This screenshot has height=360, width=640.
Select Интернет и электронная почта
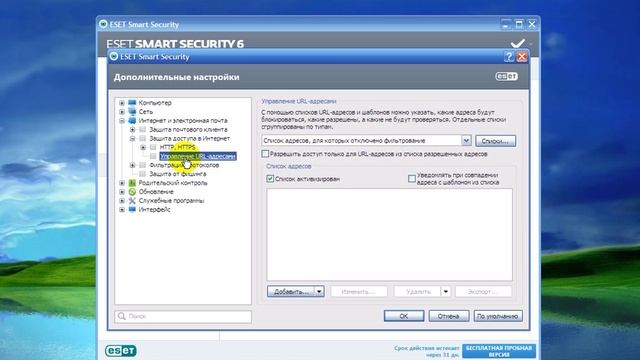pos(183,120)
